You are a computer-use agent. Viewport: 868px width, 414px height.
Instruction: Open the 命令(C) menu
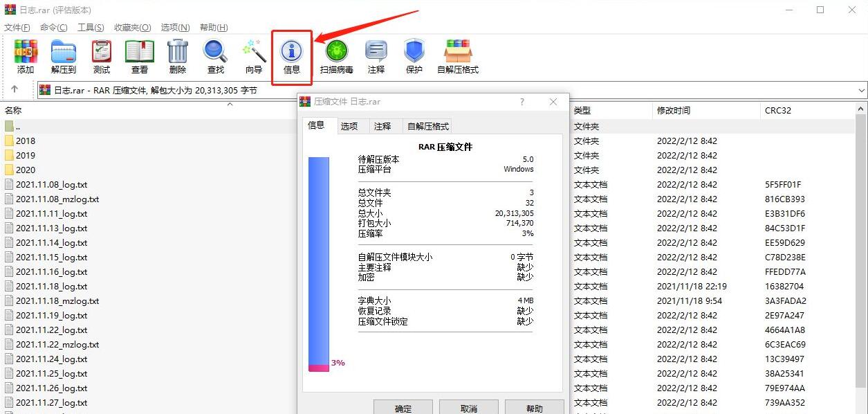(54, 28)
